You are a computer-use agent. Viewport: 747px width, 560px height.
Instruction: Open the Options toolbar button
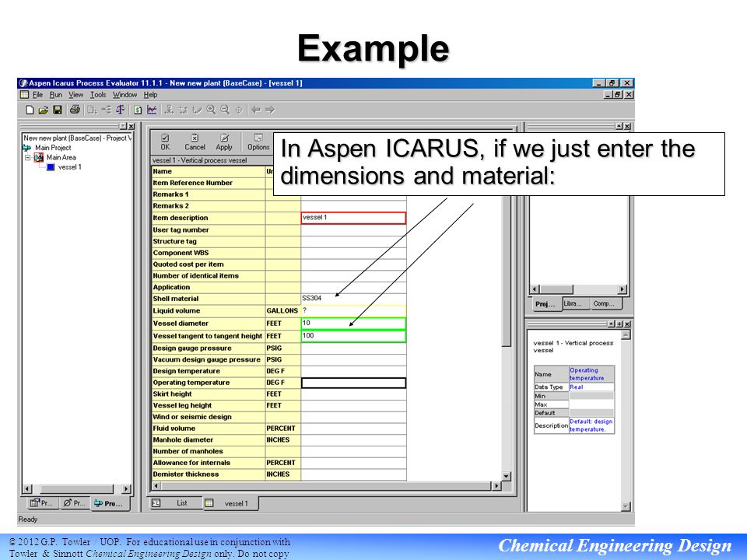tap(258, 142)
